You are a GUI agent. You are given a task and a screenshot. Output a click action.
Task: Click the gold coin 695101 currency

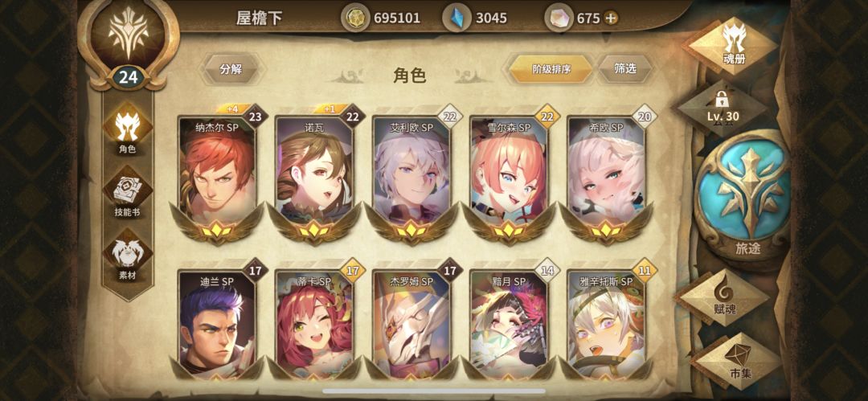381,18
